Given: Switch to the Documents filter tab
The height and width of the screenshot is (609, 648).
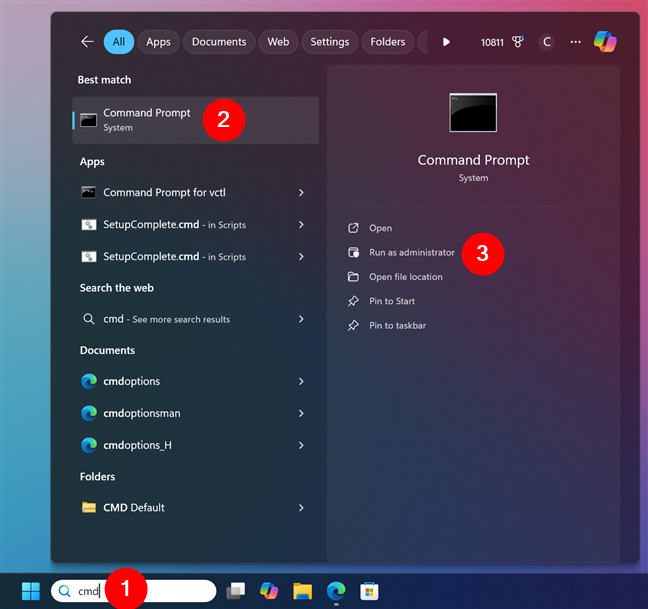Looking at the screenshot, I should 219,42.
